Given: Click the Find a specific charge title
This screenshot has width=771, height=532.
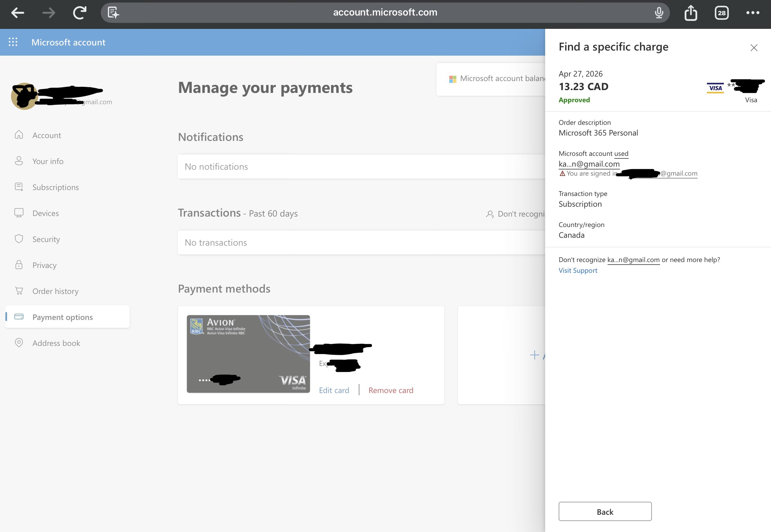Looking at the screenshot, I should (614, 47).
